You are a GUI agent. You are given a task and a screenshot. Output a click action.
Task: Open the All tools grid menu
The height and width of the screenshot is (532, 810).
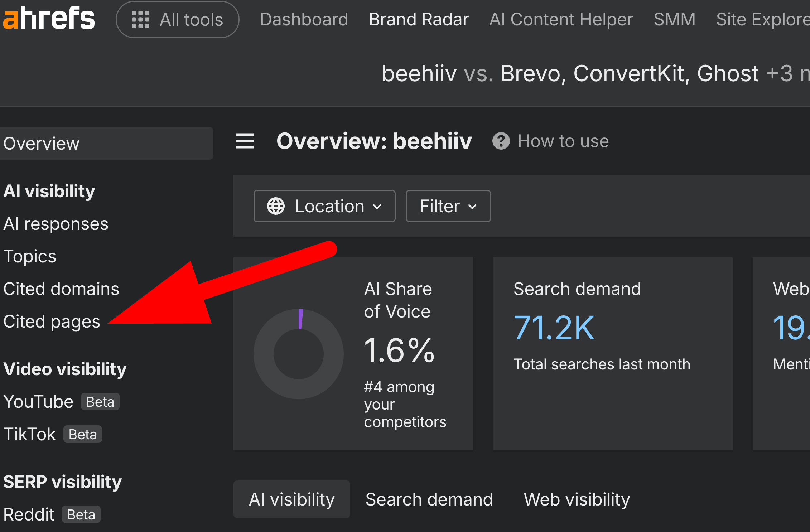pyautogui.click(x=177, y=19)
